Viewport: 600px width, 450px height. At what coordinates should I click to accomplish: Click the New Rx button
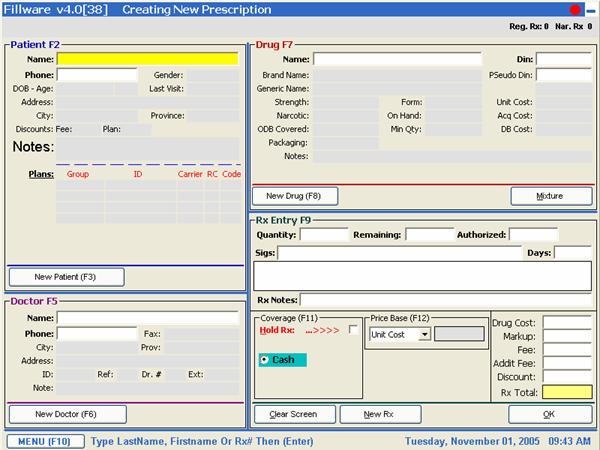380,414
